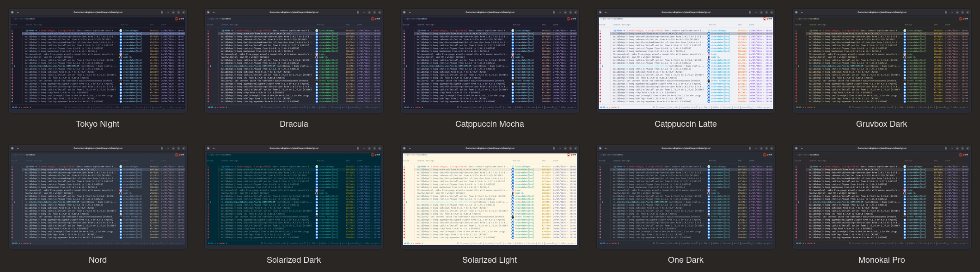Select the Solarized Light theme preview
The image size is (980, 272).
click(490, 196)
